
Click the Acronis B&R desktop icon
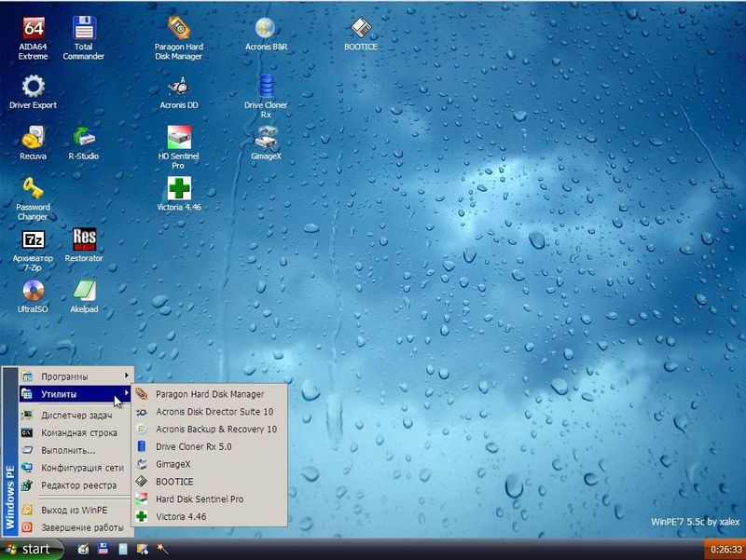pos(266,34)
